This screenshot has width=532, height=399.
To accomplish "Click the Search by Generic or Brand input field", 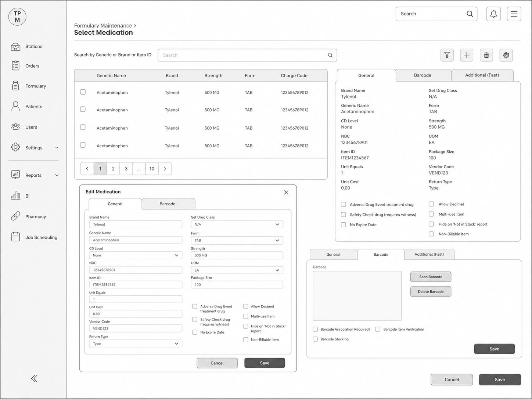I will pyautogui.click(x=247, y=55).
